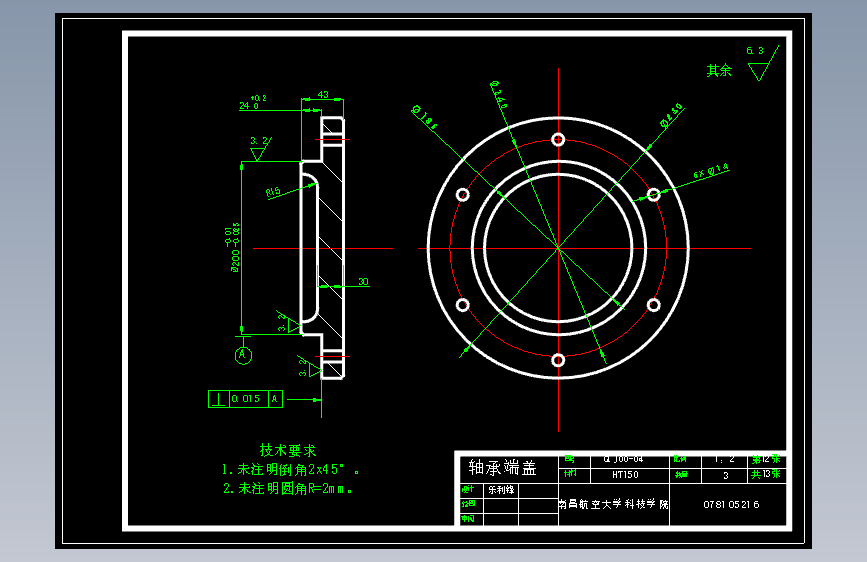Click the drawing number QJ00-04 cell
The image size is (867, 562).
point(623,459)
